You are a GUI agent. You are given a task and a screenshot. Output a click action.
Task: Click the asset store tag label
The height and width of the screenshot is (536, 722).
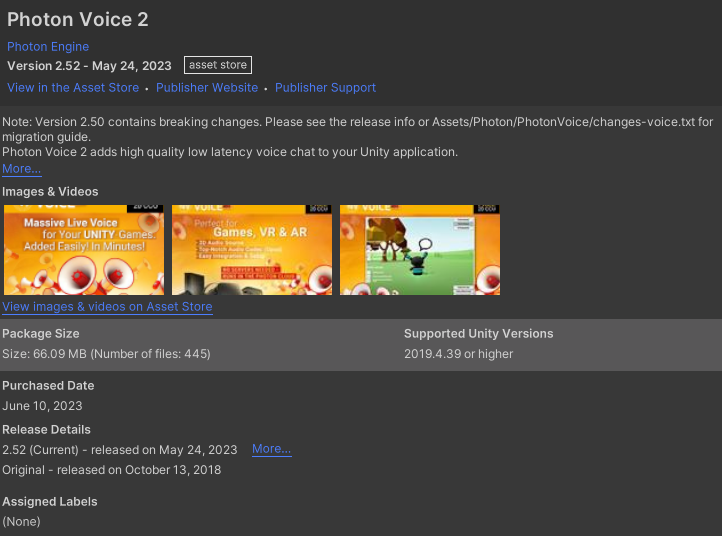(218, 65)
